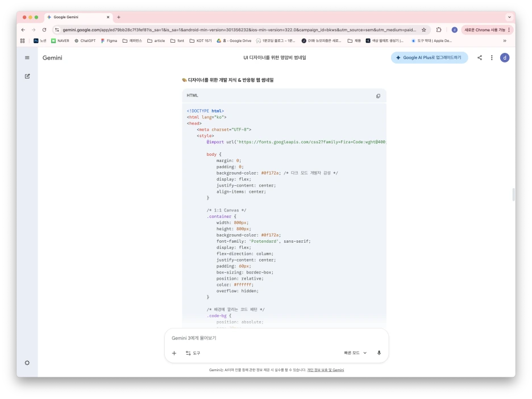Copy the HTML code block
The width and height of the screenshot is (532, 399).
378,96
